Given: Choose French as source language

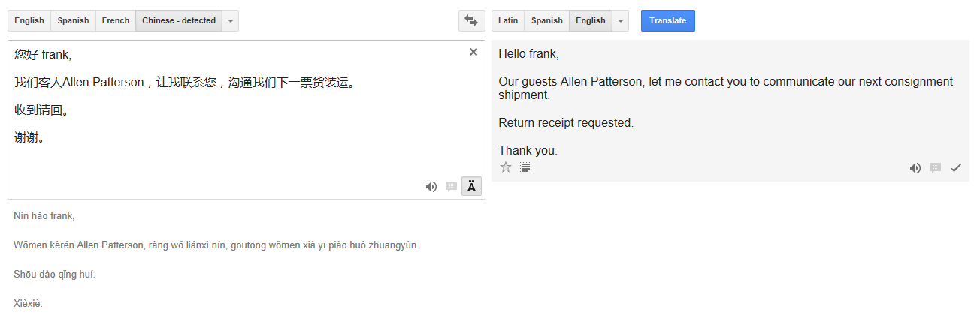Looking at the screenshot, I should pos(116,20).
